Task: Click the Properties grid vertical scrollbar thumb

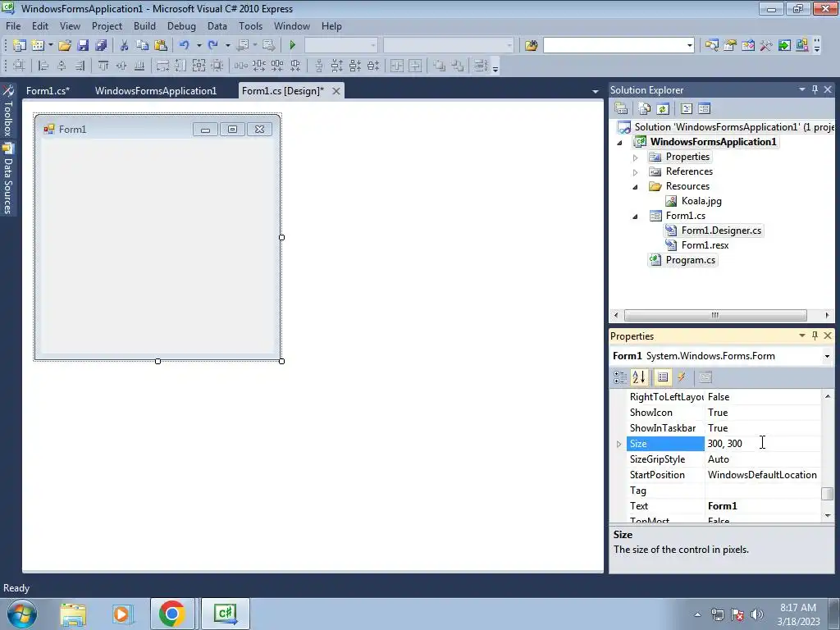Action: pos(828,493)
